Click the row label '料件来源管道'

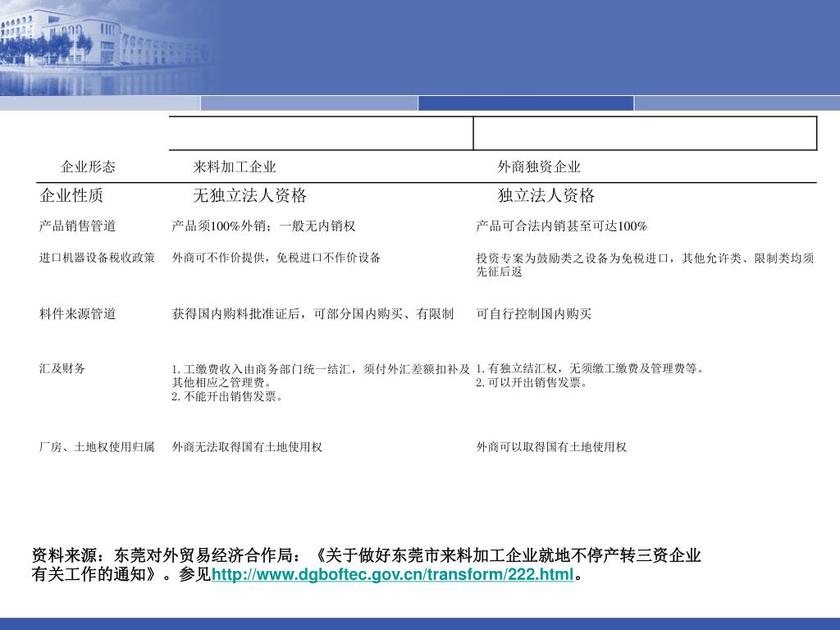coord(78,314)
